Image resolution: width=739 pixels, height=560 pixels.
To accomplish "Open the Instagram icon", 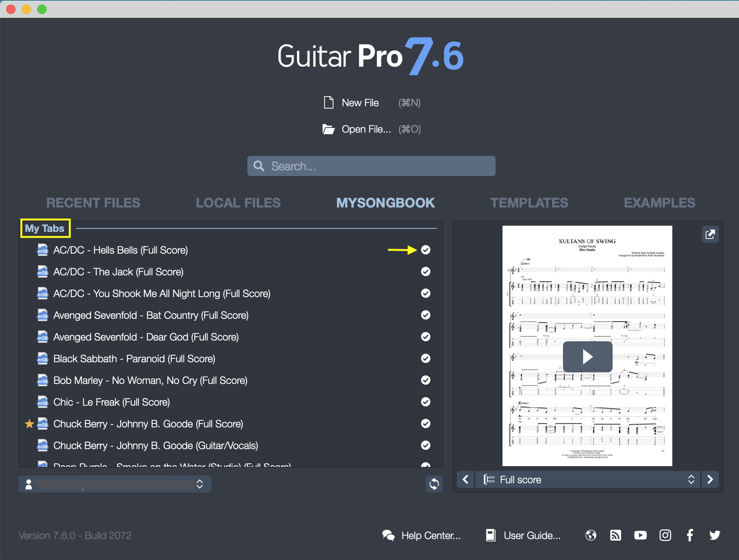I will (x=665, y=536).
